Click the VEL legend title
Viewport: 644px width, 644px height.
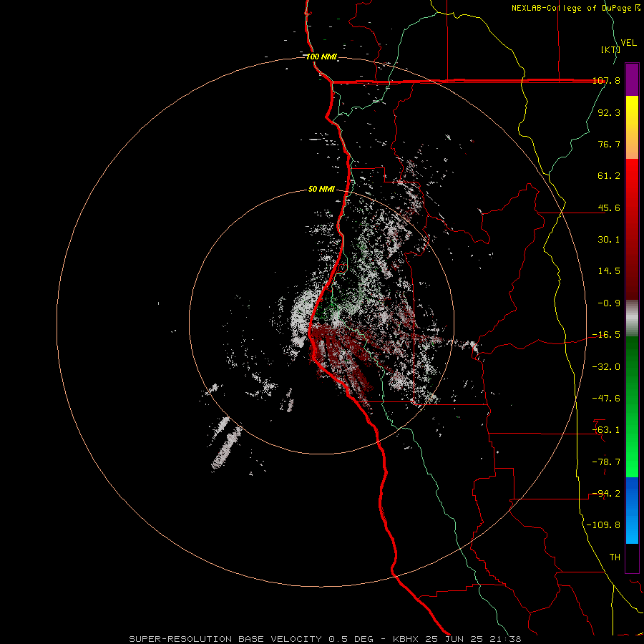click(628, 42)
